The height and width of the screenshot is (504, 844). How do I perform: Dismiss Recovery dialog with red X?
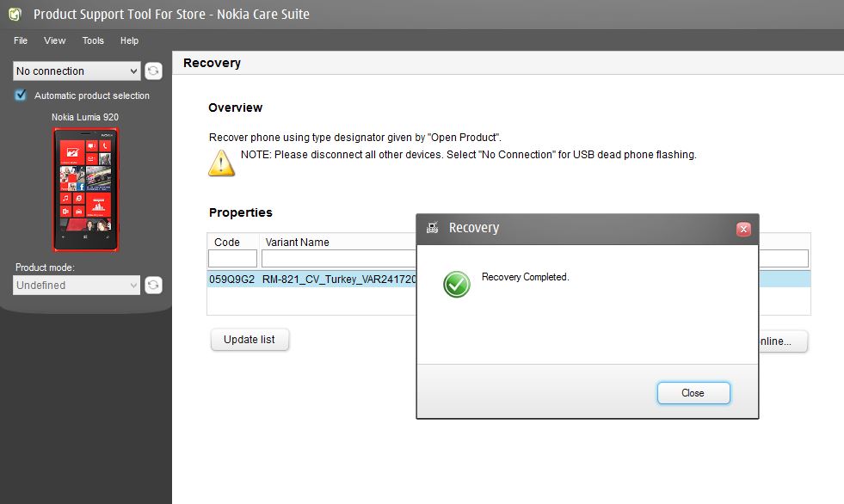743,230
